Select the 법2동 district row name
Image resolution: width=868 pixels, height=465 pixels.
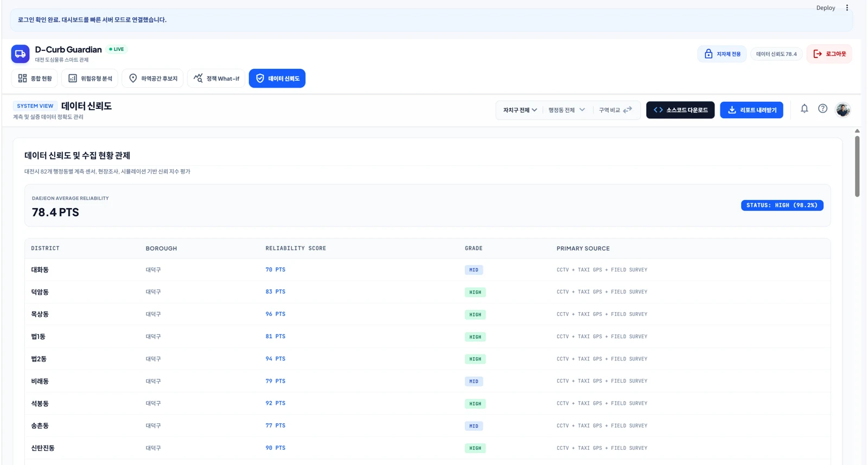pyautogui.click(x=39, y=359)
